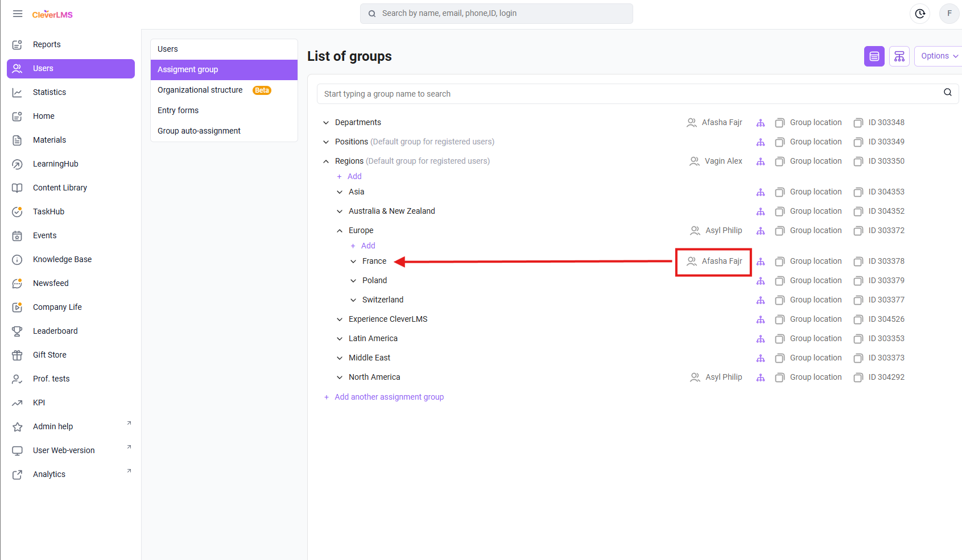Image resolution: width=962 pixels, height=560 pixels.
Task: Switch to list view icon
Action: pos(874,56)
